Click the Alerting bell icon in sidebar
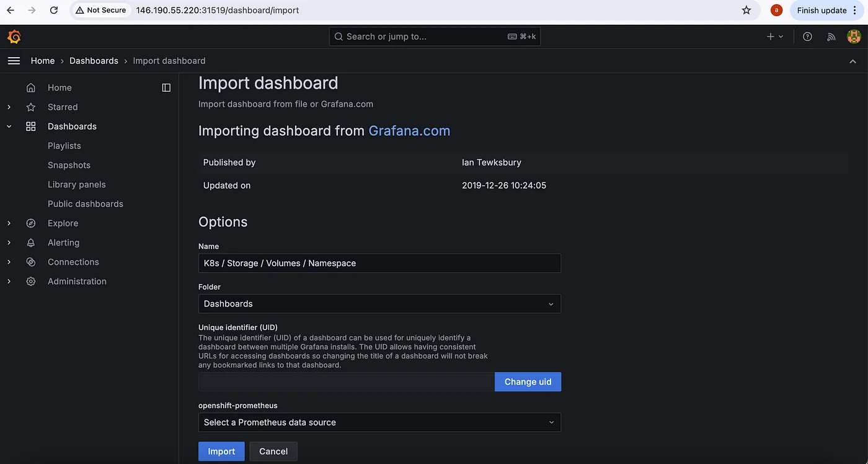The width and height of the screenshot is (868, 464). click(x=31, y=243)
